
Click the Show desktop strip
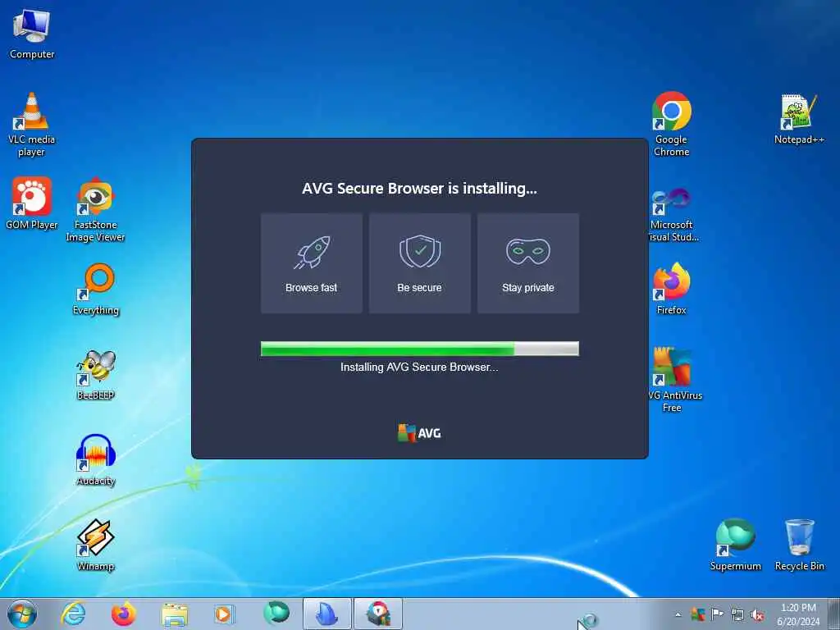pyautogui.click(x=834, y=614)
